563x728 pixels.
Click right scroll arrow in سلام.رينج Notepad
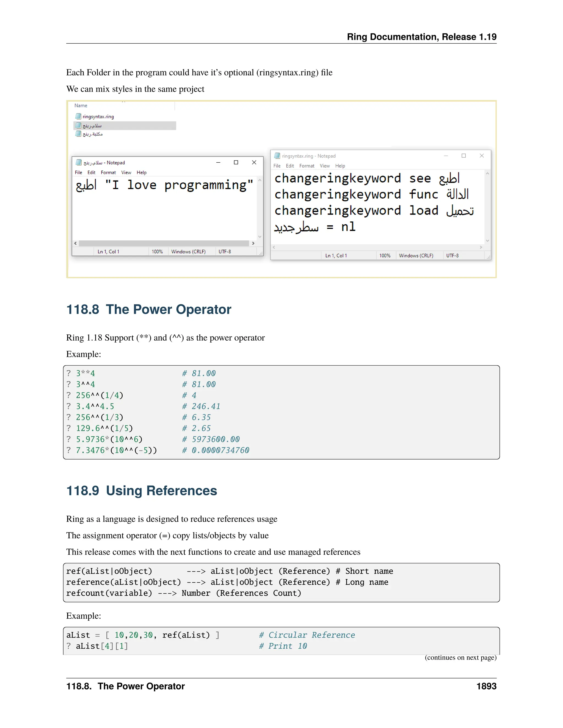click(253, 243)
